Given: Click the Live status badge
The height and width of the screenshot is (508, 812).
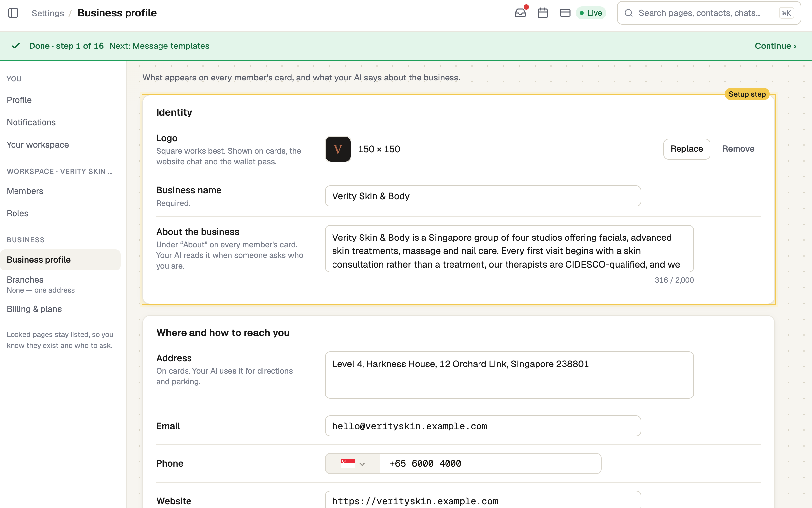Looking at the screenshot, I should click(x=591, y=13).
